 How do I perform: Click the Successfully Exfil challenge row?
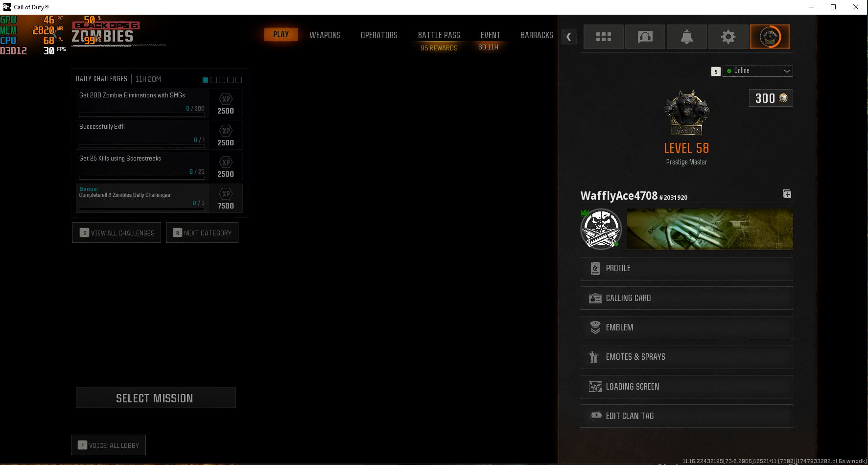[159, 135]
